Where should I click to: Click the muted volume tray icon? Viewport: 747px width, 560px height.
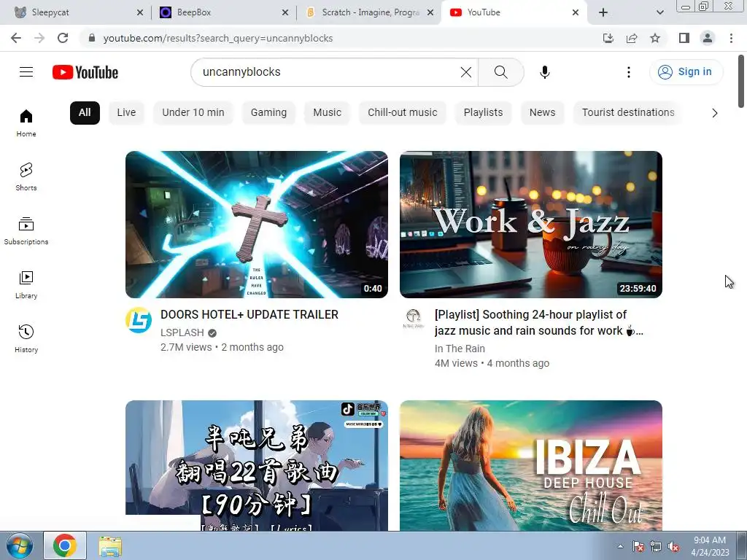click(x=673, y=547)
